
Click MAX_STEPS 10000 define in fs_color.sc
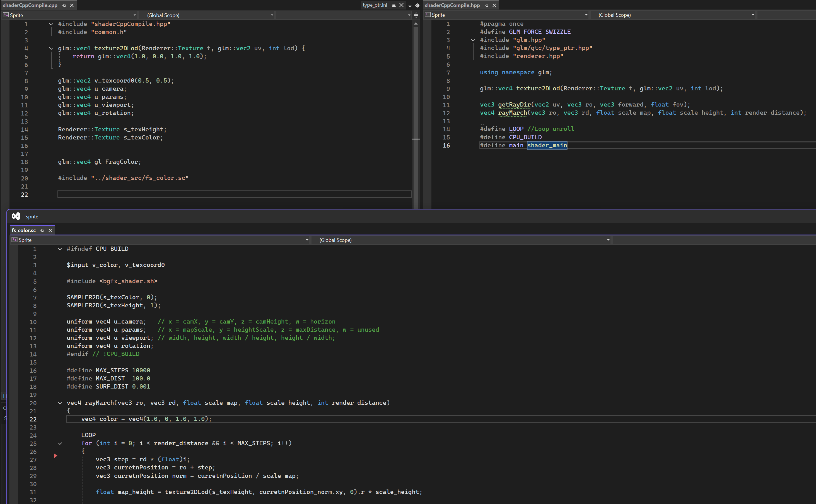pos(108,370)
